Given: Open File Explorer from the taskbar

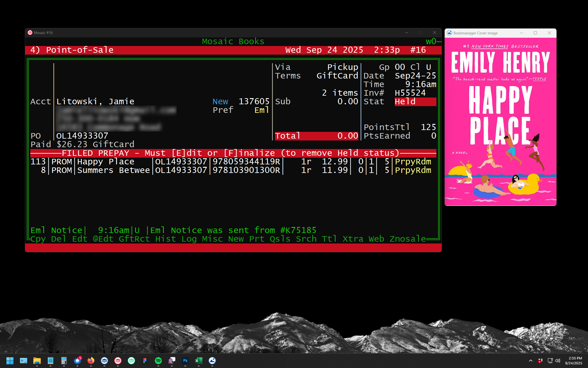Looking at the screenshot, I should 37,361.
